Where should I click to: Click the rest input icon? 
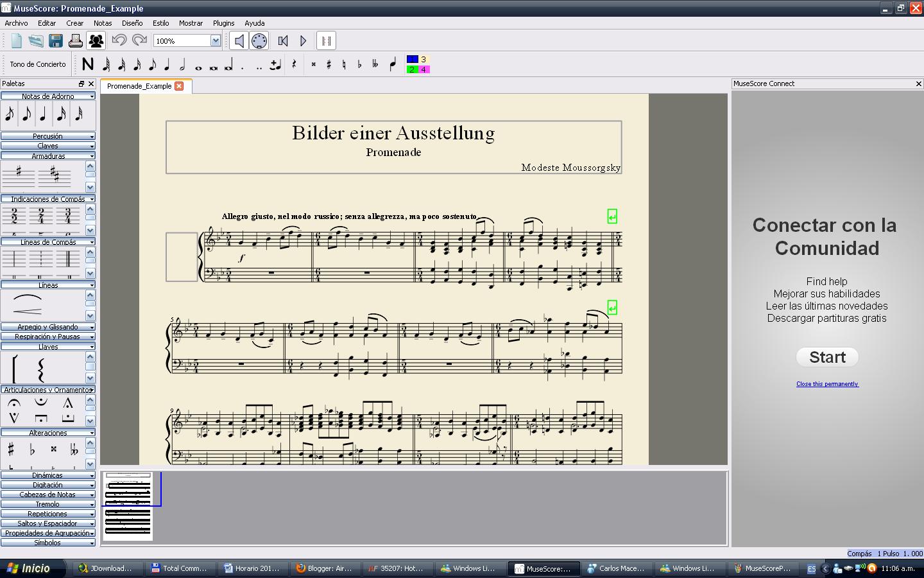click(293, 64)
